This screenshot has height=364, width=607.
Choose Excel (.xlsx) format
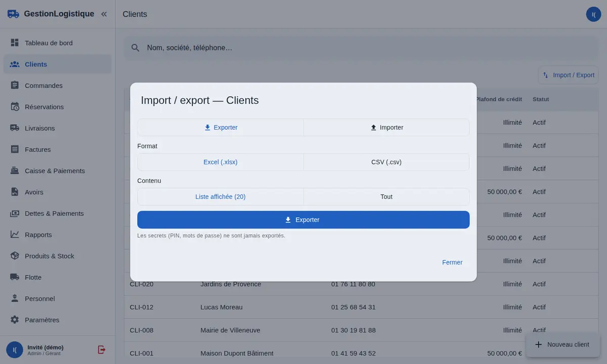point(221,162)
